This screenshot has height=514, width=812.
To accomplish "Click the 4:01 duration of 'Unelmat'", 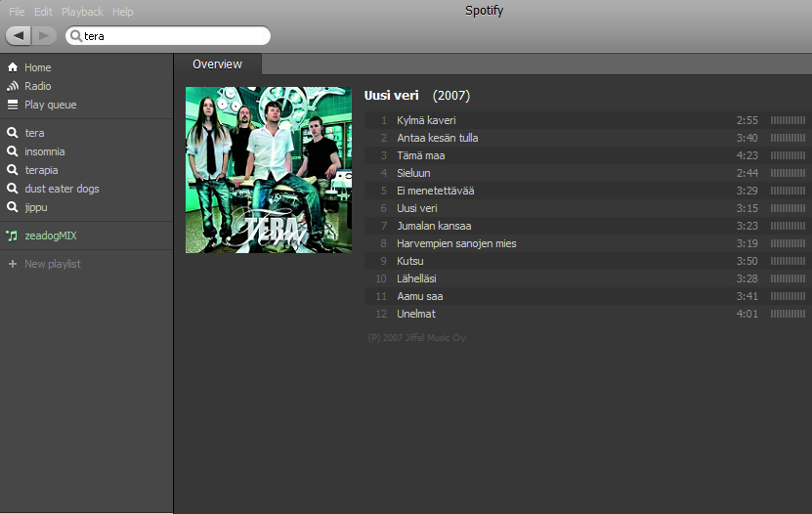I will tap(748, 314).
